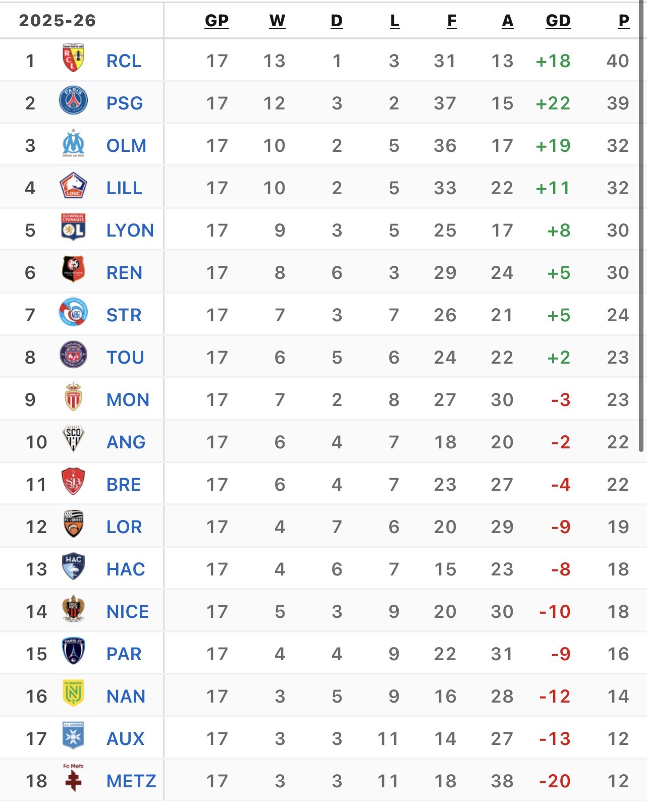Click the FC Nantes yellow badge
Image resolution: width=648 pixels, height=812 pixels.
click(x=73, y=693)
